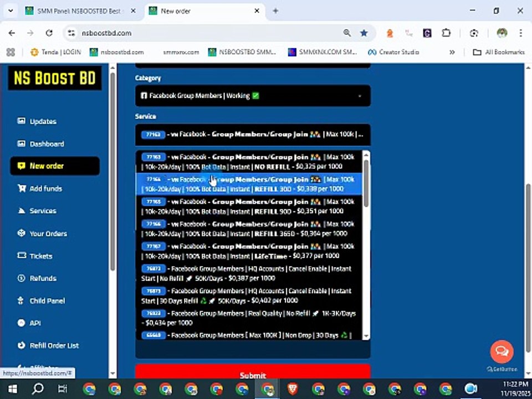
Task: Select service 77163 NO REFILL option
Action: [249, 161]
